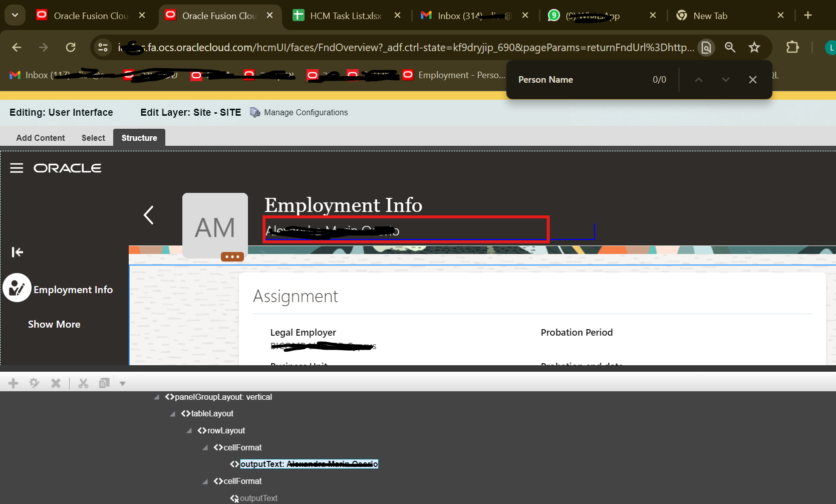Switch to the Add Content tab
This screenshot has width=836, height=504.
tap(41, 138)
